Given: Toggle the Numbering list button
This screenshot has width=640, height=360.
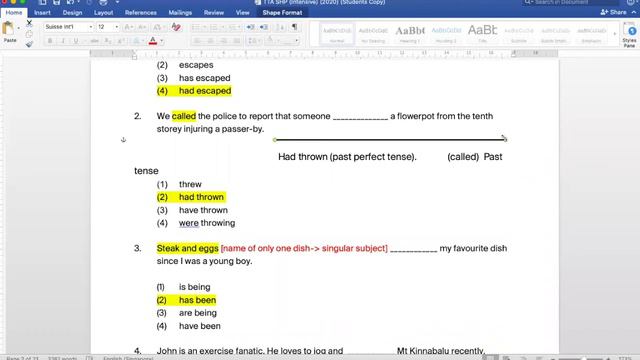Looking at the screenshot, I should [213, 27].
